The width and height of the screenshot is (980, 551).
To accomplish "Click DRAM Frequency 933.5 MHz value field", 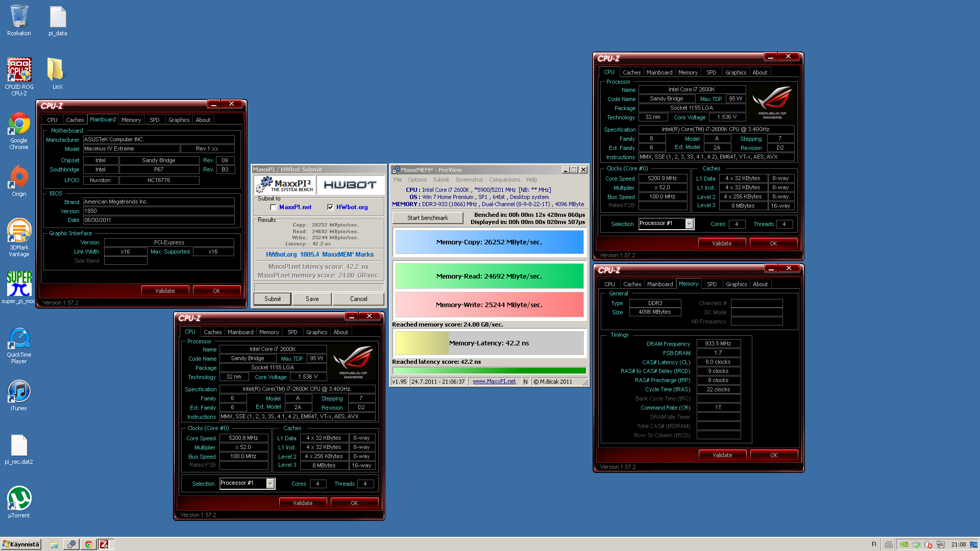I will (718, 344).
